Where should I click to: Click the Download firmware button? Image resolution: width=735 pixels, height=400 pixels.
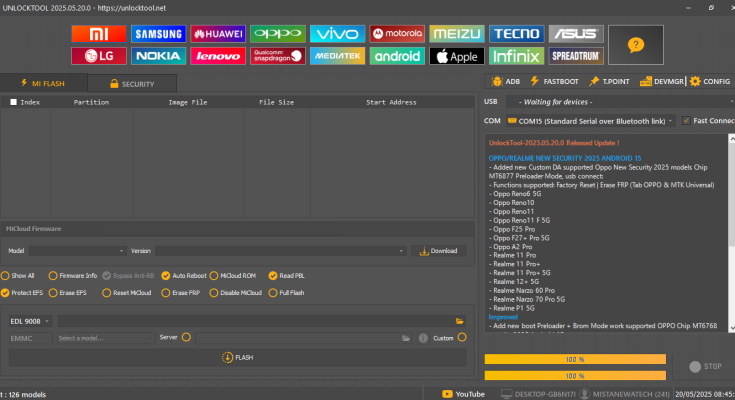pos(439,251)
